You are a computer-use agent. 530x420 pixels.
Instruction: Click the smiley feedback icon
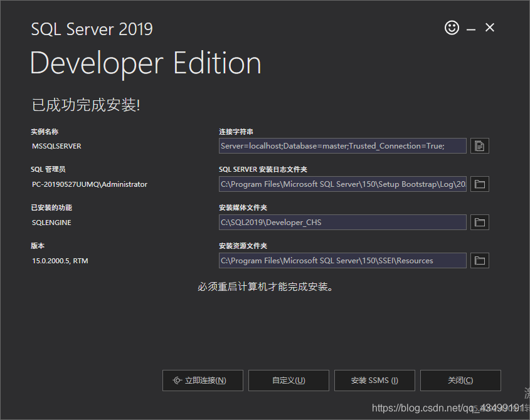click(x=452, y=28)
